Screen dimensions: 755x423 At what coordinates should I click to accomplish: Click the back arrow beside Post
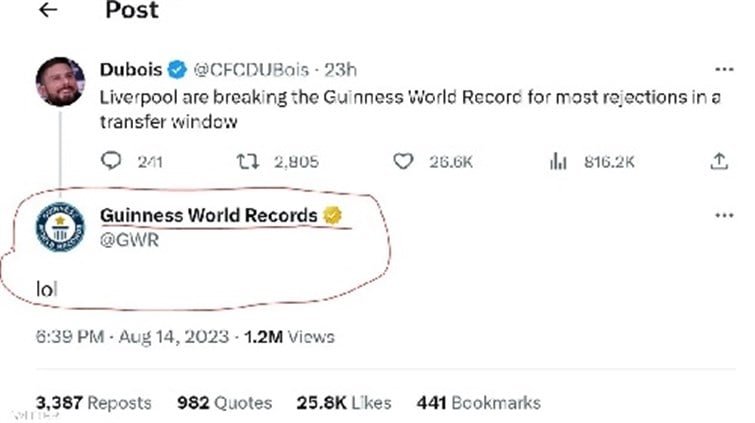47,10
